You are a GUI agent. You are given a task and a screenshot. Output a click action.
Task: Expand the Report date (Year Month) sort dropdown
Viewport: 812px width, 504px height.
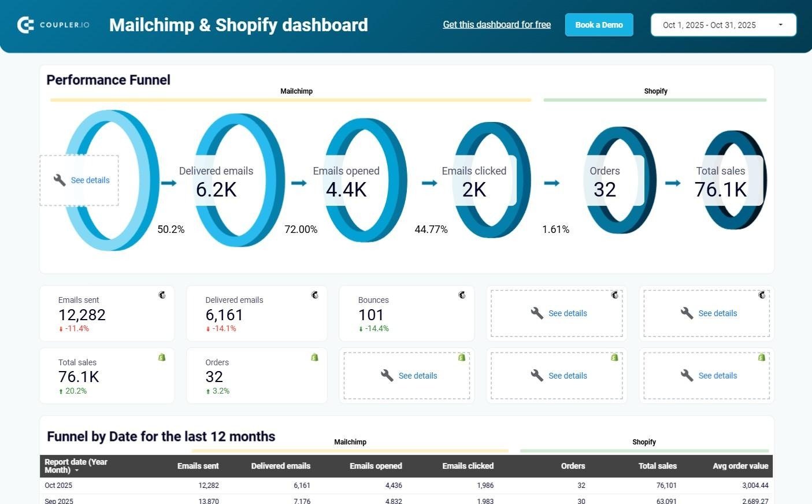pyautogui.click(x=78, y=470)
